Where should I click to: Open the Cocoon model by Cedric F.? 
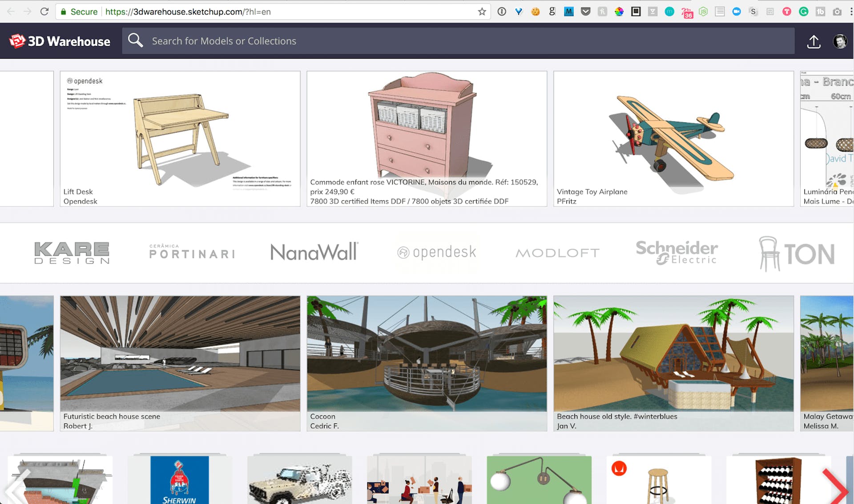(x=427, y=363)
